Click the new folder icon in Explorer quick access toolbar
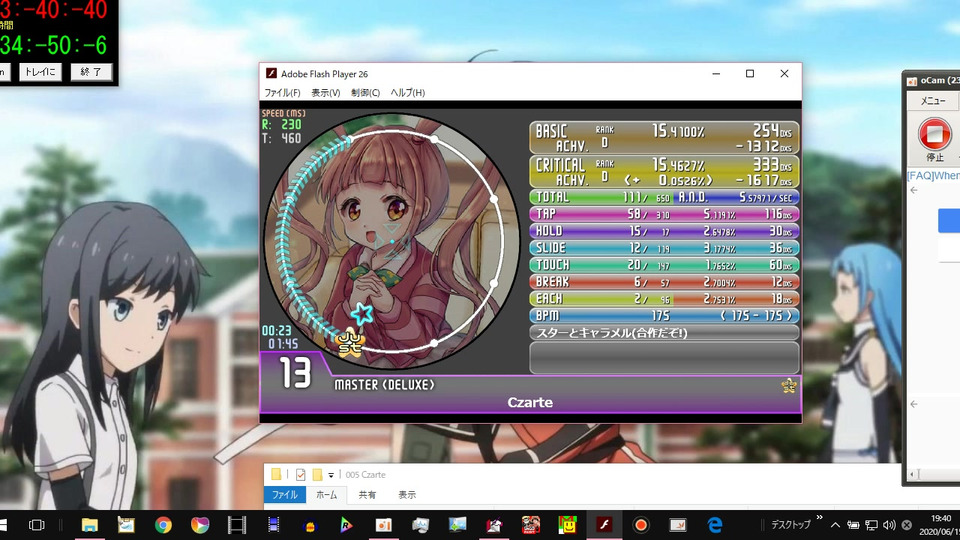This screenshot has height=540, width=960. click(x=317, y=474)
